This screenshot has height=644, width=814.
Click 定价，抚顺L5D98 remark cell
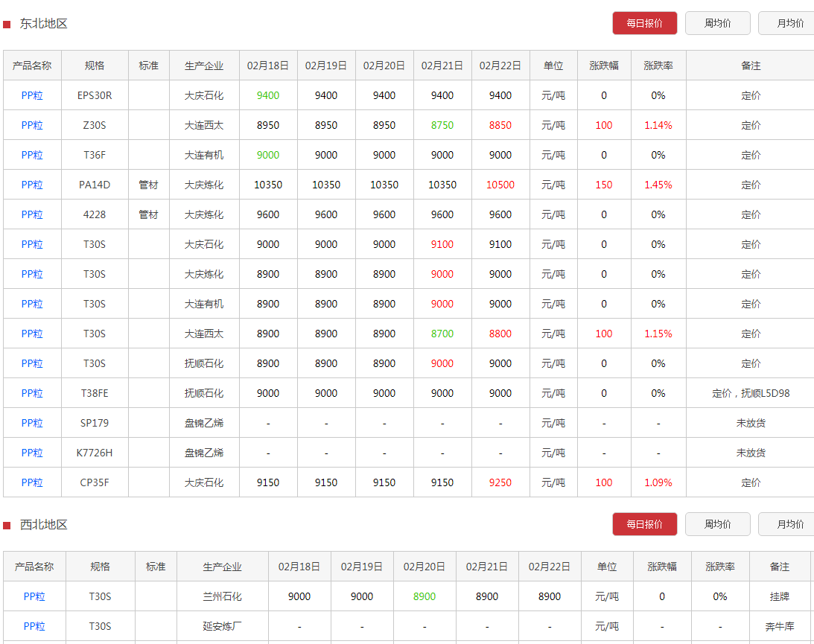click(x=751, y=393)
